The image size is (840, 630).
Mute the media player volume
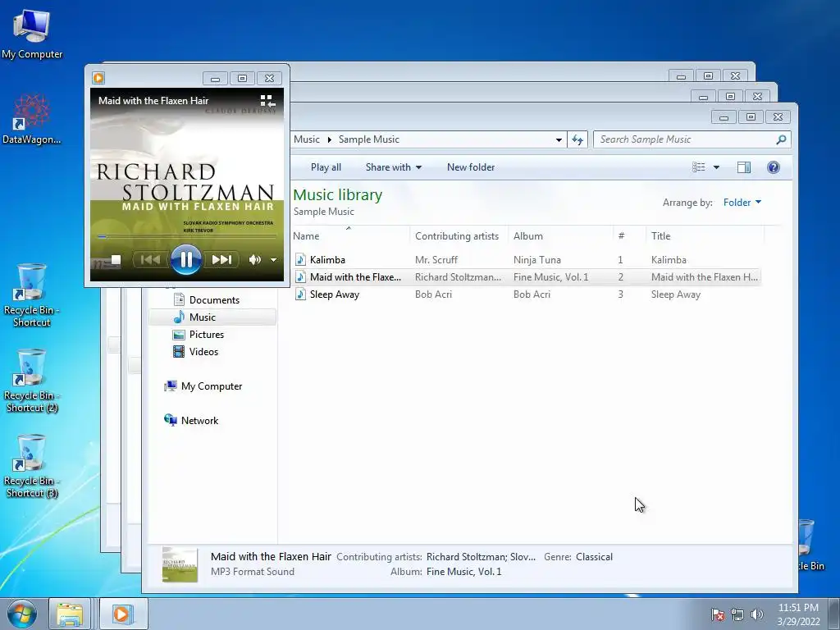254,260
